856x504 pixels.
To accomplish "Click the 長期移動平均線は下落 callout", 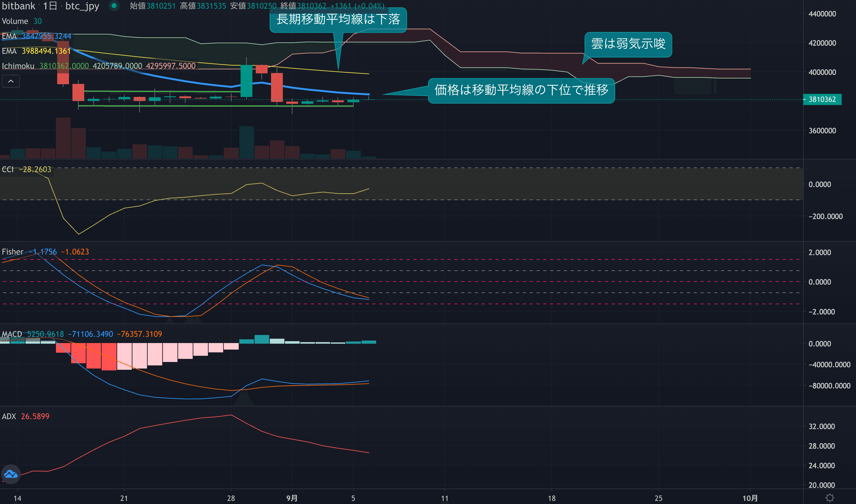I will pyautogui.click(x=338, y=19).
